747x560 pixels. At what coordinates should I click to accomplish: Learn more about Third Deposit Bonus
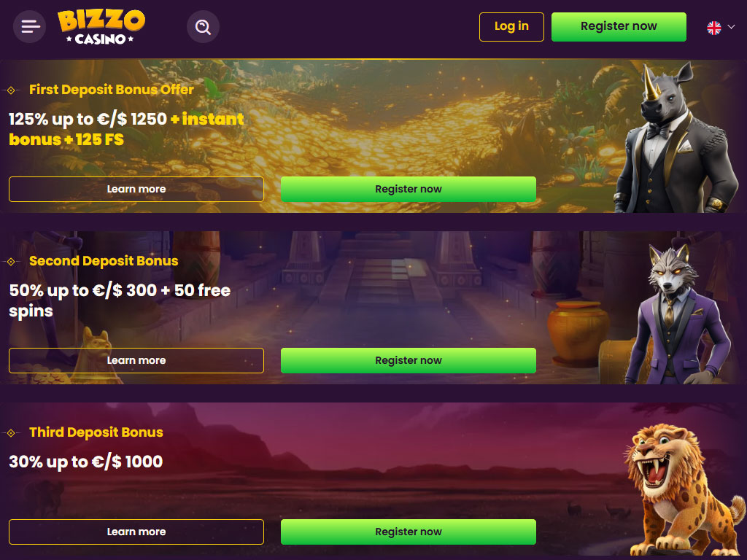click(x=136, y=532)
